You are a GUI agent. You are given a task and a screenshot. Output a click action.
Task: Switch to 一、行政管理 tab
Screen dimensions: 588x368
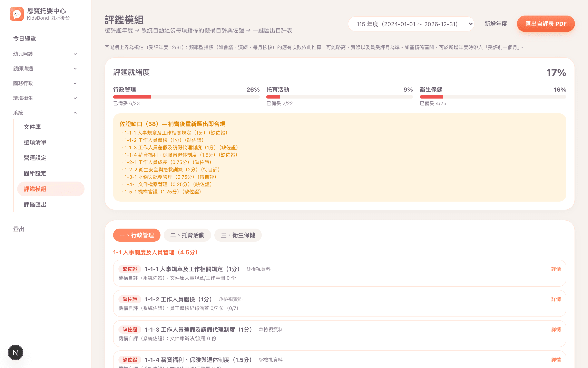pyautogui.click(x=137, y=235)
